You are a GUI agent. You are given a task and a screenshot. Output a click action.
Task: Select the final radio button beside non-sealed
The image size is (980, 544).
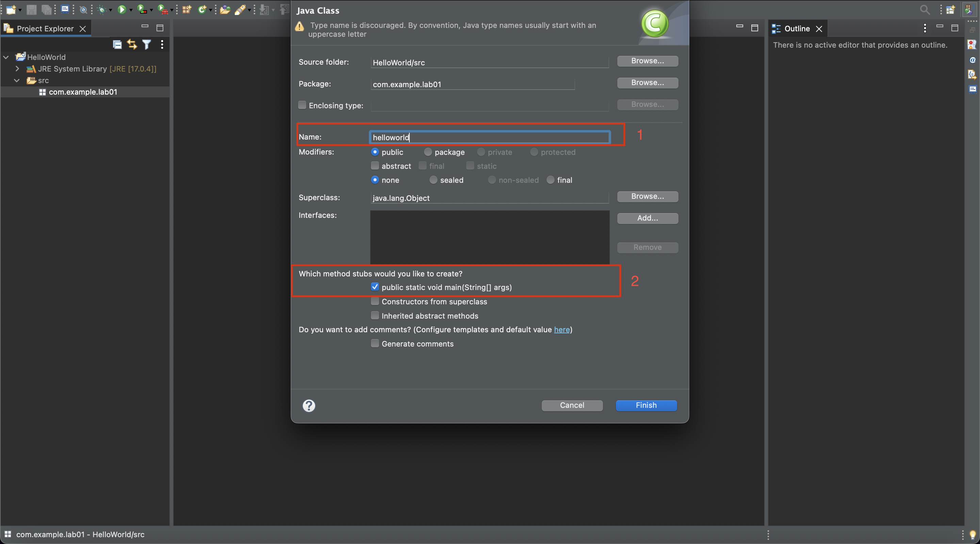pos(550,180)
